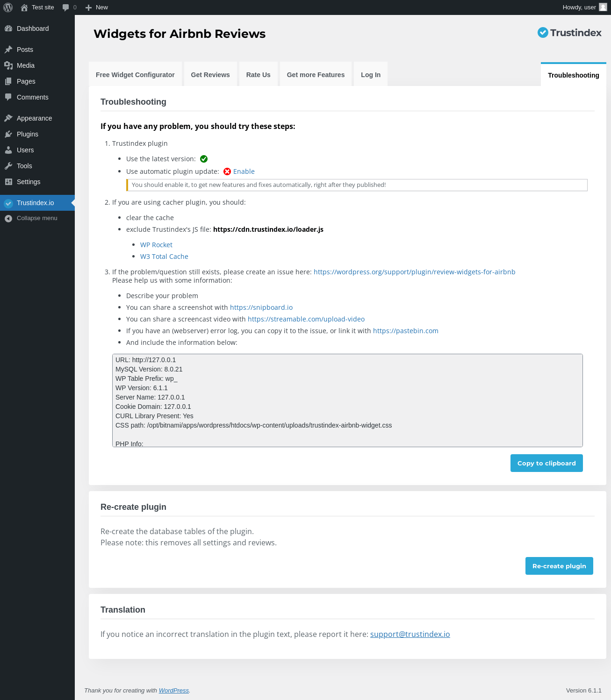Click the Trustindex.io checkmark icon in sidebar
Screen dimensions: 611x700
coord(8,203)
